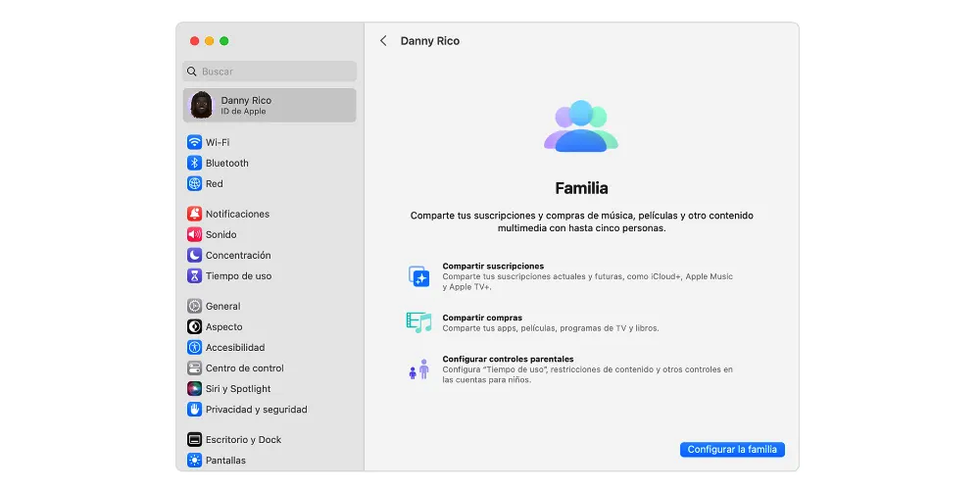
Task: Click the Danny Rico name in sidebar
Action: pyautogui.click(x=246, y=100)
